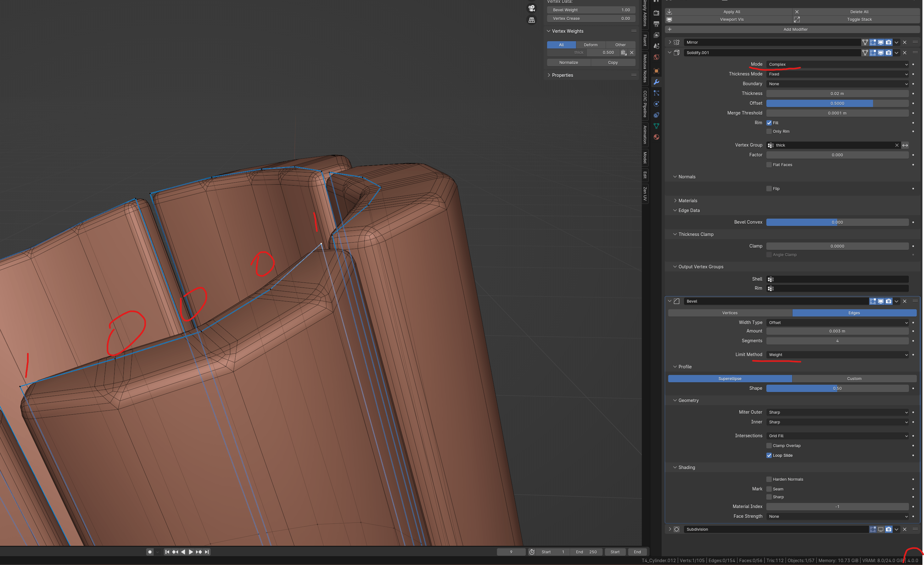Switch the Bevel modifier to Vertices mode
This screenshot has width=924, height=565.
click(x=730, y=313)
